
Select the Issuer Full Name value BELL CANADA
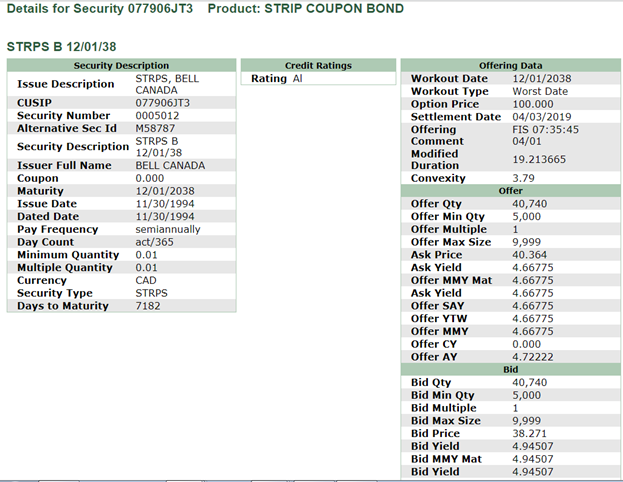170,165
